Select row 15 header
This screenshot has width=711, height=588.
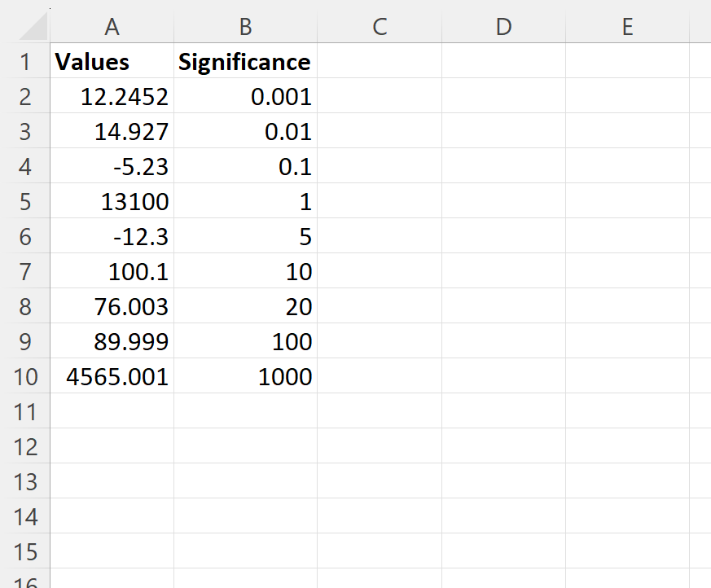[25, 551]
